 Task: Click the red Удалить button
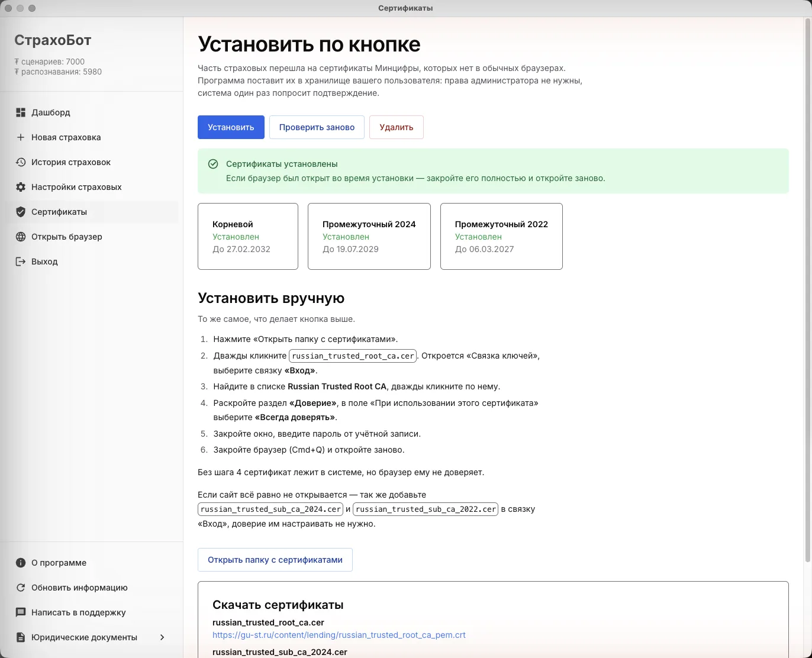397,127
